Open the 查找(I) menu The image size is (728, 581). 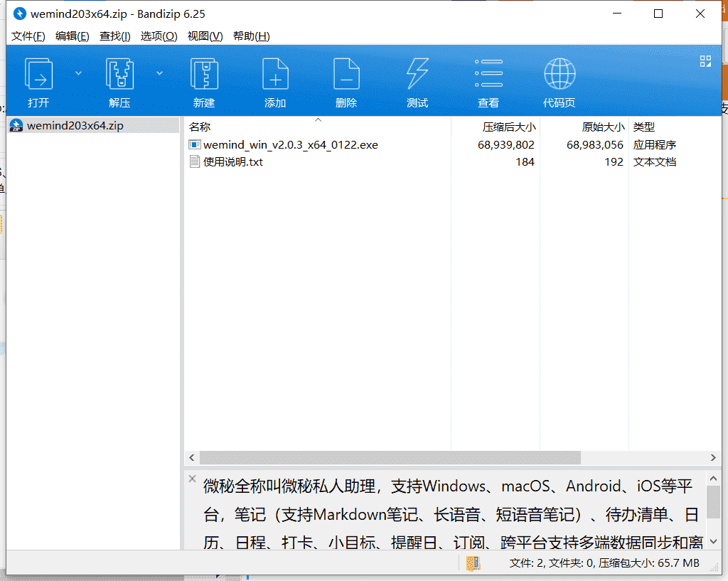(x=114, y=36)
